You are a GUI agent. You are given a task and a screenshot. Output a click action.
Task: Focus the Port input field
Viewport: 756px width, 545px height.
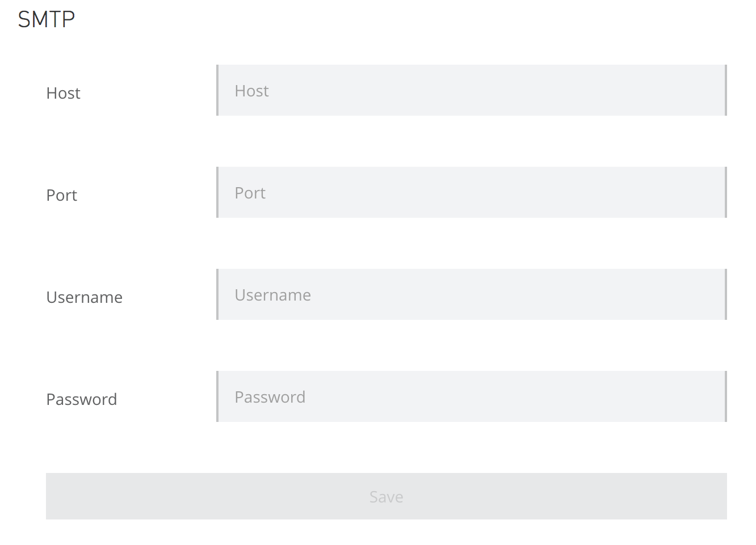pos(471,192)
